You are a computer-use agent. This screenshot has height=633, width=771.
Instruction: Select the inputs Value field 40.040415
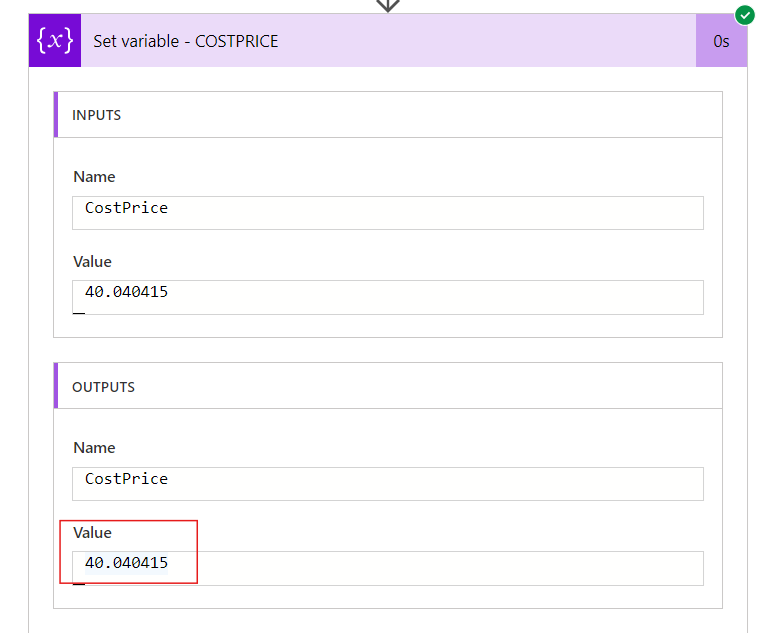388,298
